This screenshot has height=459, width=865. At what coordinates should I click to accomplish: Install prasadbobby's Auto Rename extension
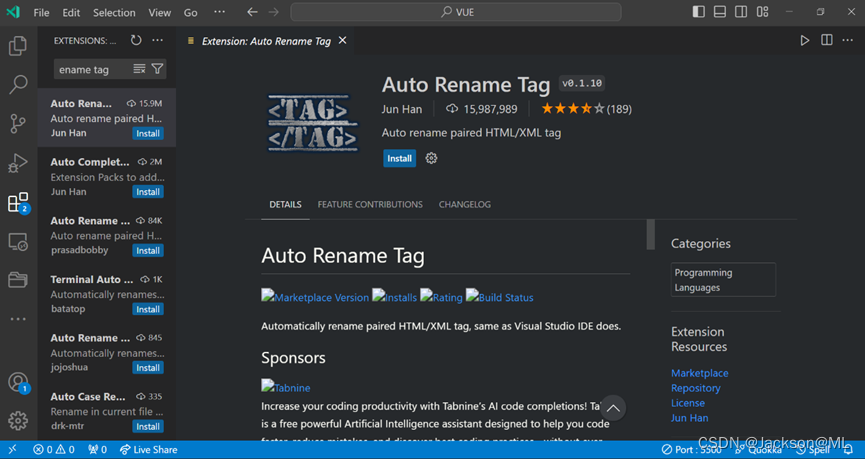tap(148, 250)
